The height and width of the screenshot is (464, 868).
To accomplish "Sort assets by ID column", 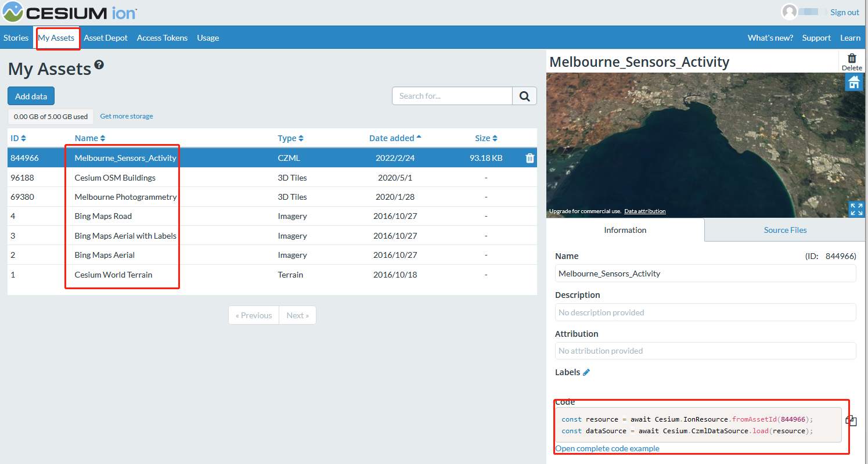I will [19, 138].
